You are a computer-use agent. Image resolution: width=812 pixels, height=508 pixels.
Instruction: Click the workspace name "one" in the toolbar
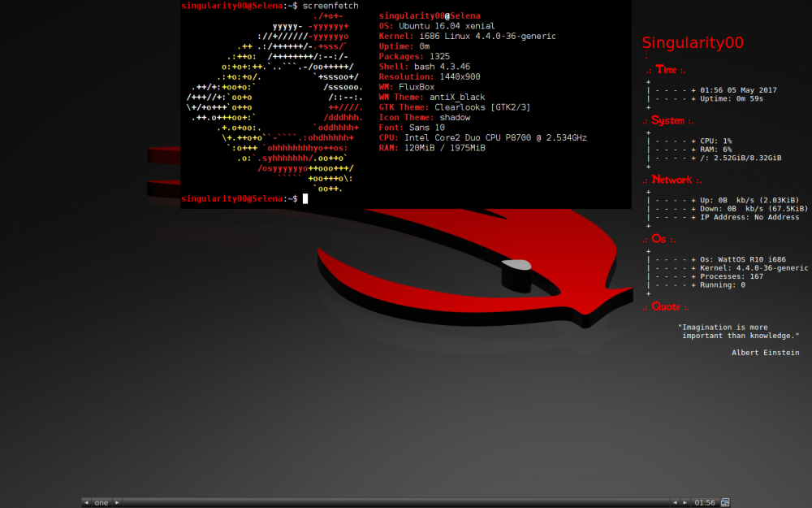101,502
